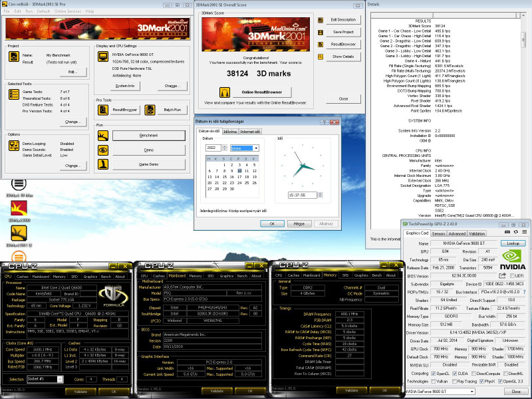Click Mégse in the date and time dialog
This screenshot has width=532, height=399.
tap(299, 224)
